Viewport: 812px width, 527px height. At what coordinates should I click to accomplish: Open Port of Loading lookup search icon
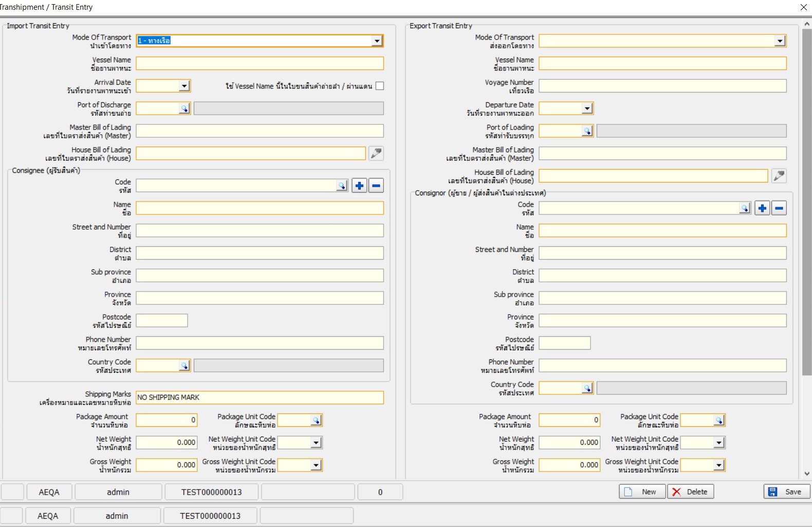click(x=587, y=131)
